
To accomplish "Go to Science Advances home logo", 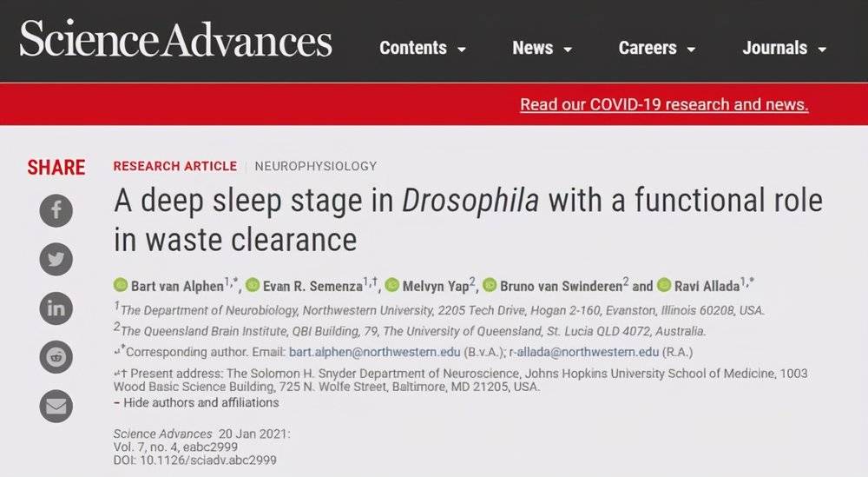I will [x=176, y=39].
